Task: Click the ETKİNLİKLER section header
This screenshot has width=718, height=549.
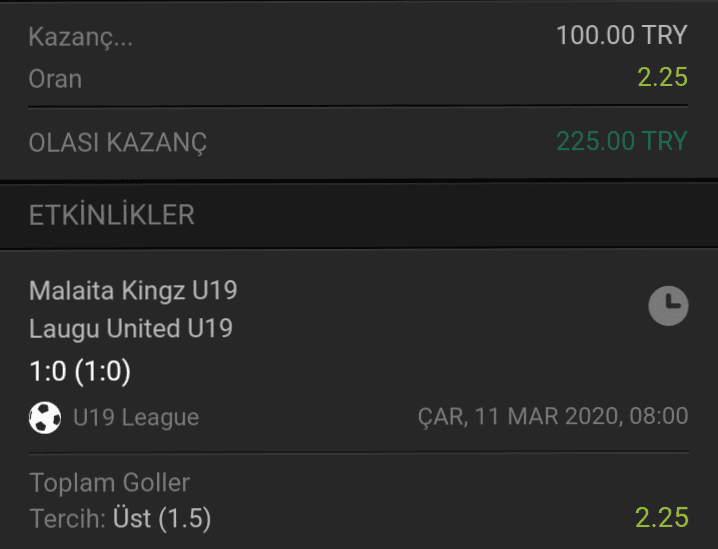Action: click(112, 215)
